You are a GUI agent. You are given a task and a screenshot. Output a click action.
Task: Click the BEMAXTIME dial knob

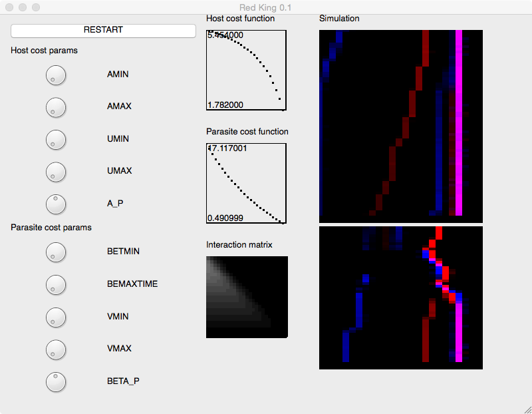56,284
